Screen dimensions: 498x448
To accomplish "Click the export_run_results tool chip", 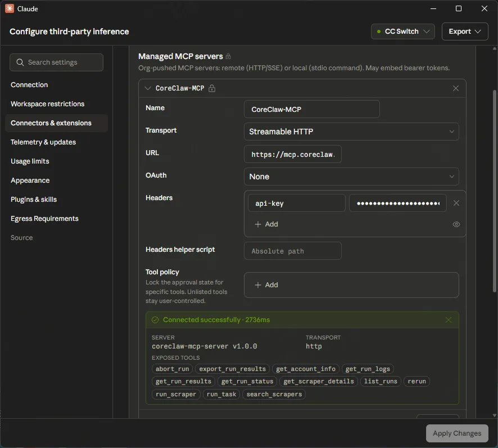I will 232,369.
